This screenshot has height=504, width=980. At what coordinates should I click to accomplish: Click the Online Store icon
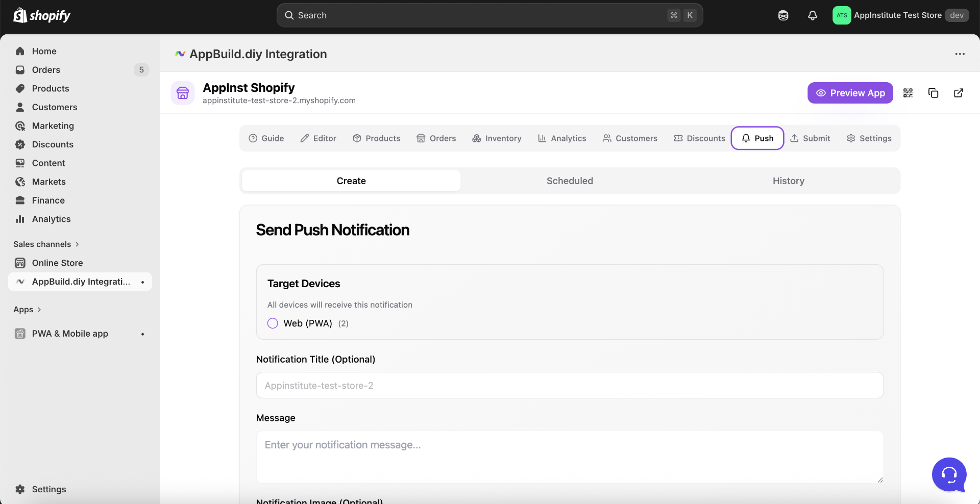tap(20, 263)
